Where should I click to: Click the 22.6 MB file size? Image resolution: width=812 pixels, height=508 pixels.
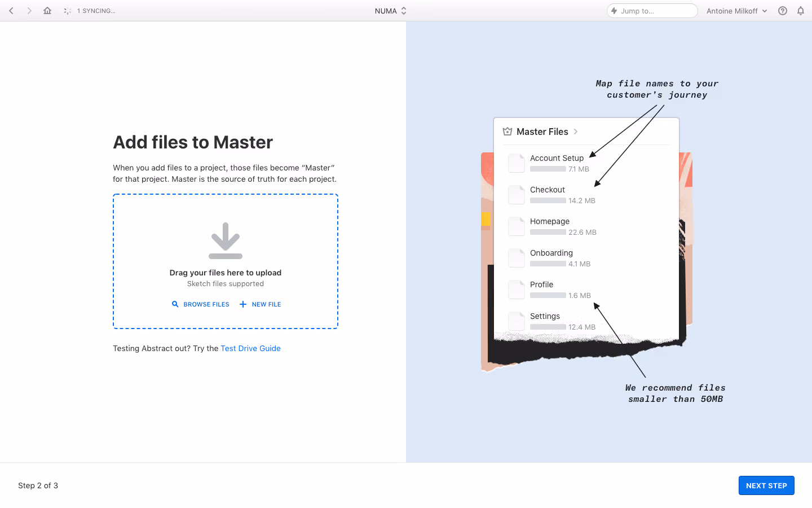[582, 232]
